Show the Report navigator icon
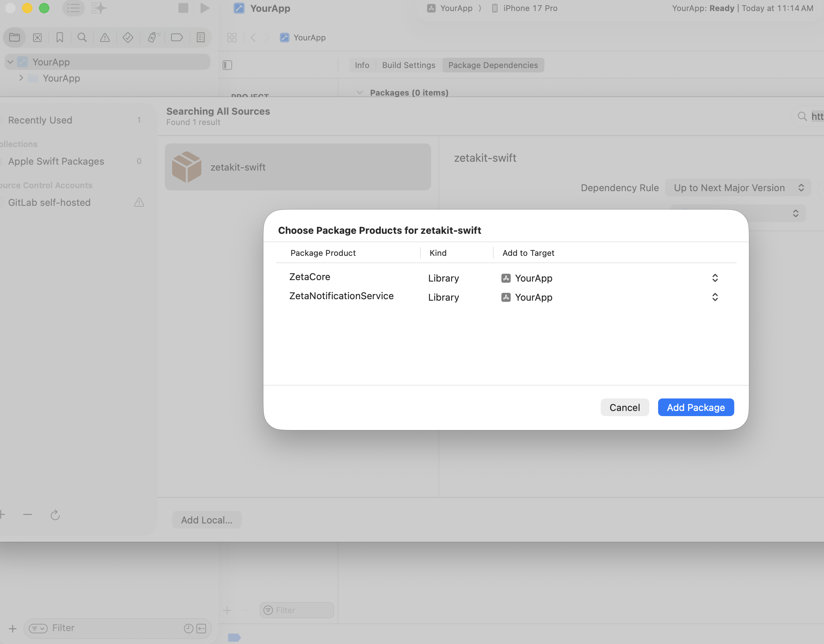The width and height of the screenshot is (824, 644). point(201,37)
